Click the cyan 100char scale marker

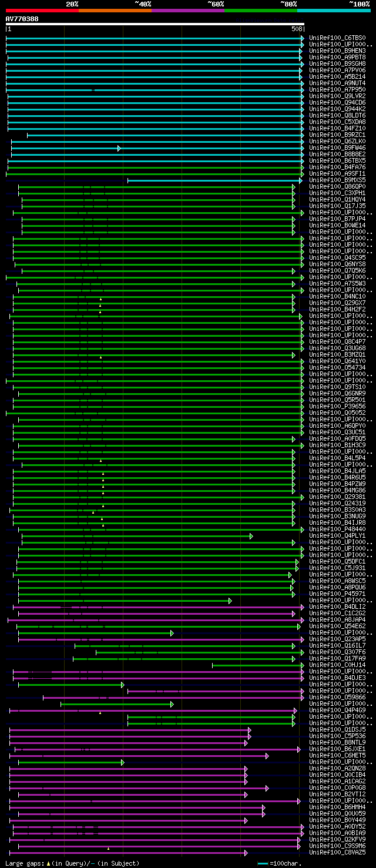[263, 863]
